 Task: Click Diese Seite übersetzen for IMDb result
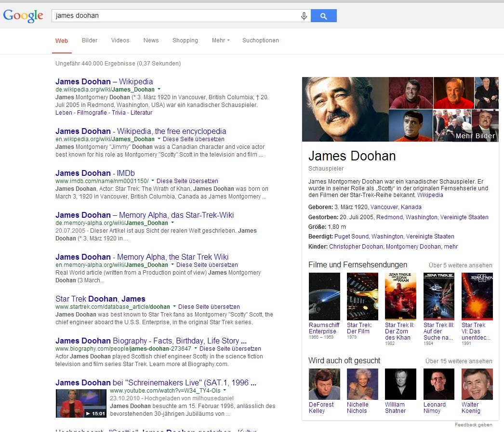pyautogui.click(x=187, y=181)
